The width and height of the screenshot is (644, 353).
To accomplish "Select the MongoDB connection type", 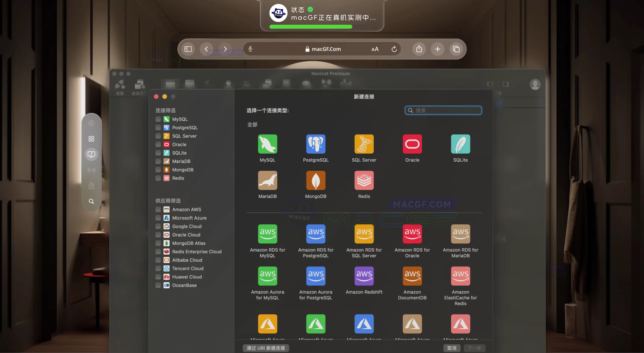I will tap(315, 181).
